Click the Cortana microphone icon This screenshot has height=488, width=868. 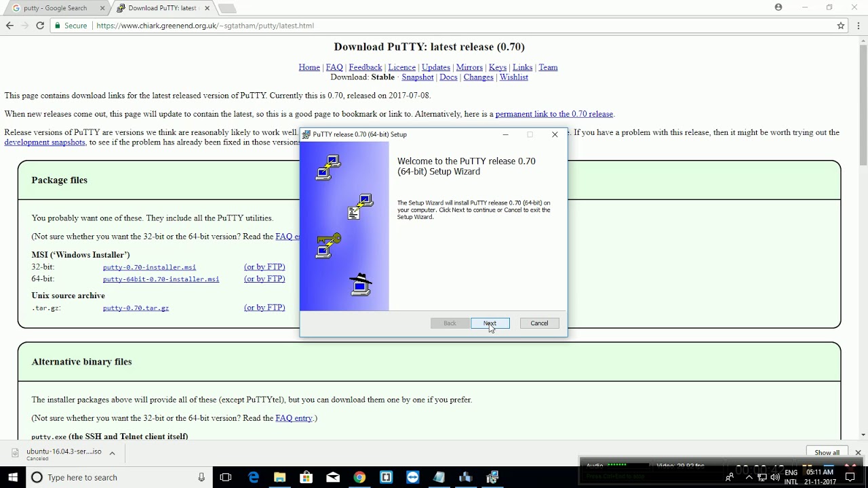tap(201, 477)
